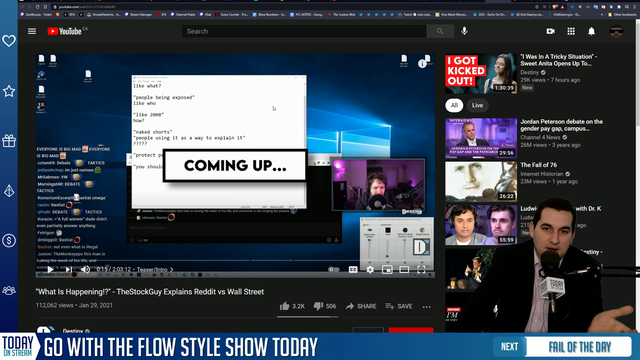The height and width of the screenshot is (360, 640).
Task: Click the video info card icon
Action: click(x=422, y=64)
